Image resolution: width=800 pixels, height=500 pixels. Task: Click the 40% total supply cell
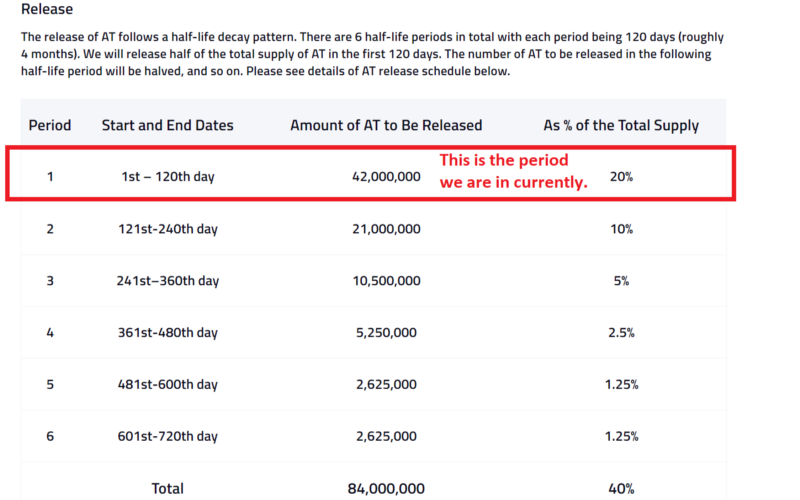coord(621,488)
